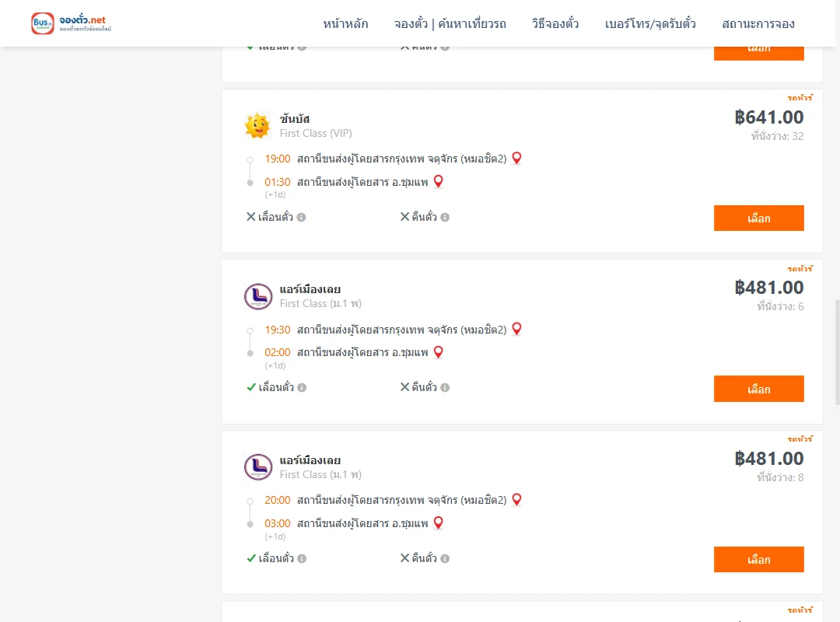Show the คืนตั๋ว info icon on the 20:00 trip
Image resolution: width=840 pixels, height=622 pixels.
point(445,558)
